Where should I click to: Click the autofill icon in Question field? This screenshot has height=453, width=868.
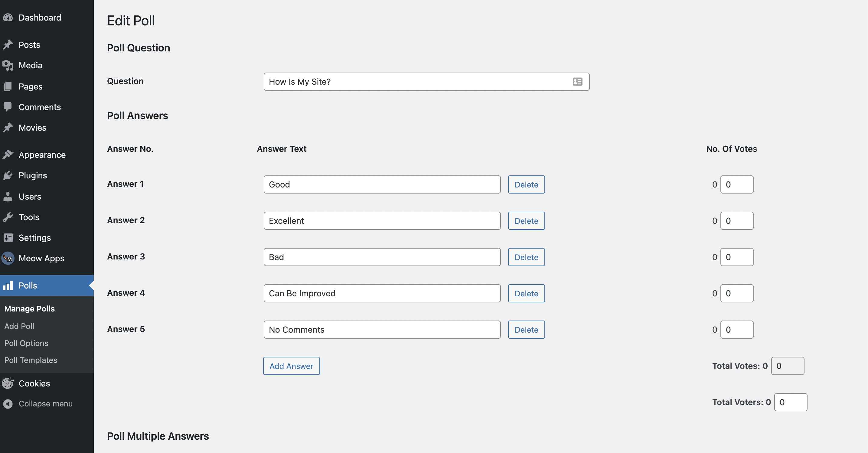(x=577, y=82)
